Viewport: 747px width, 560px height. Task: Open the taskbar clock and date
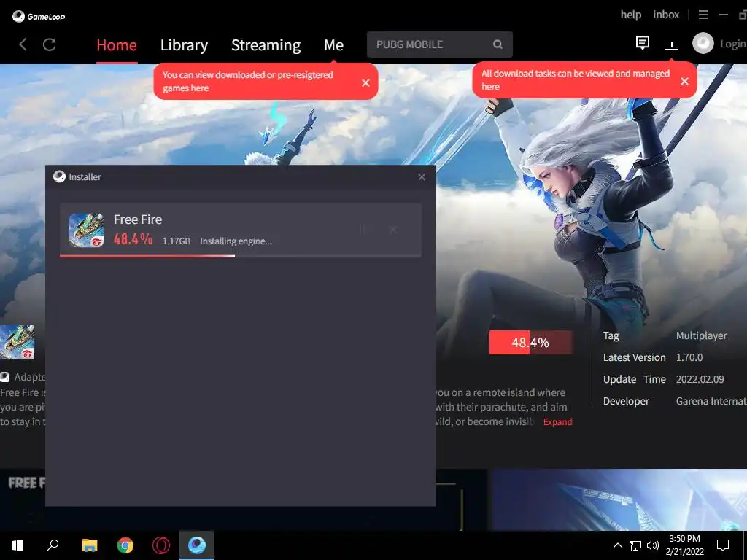point(684,545)
